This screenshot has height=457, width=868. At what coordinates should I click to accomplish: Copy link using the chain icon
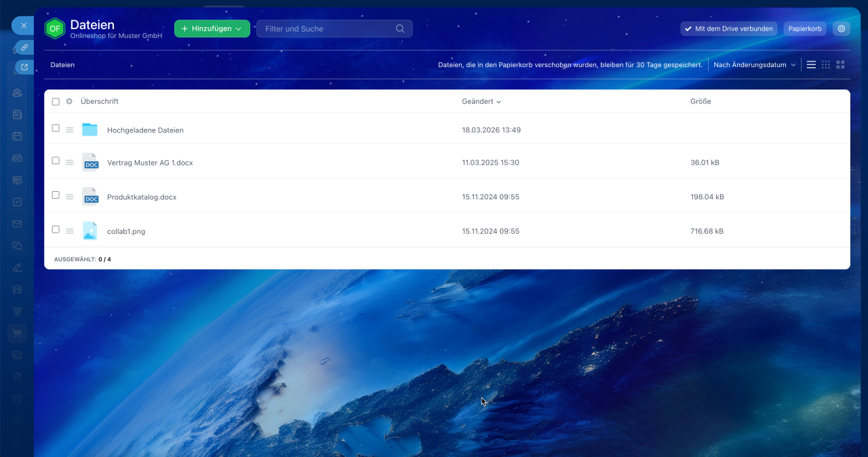pos(24,47)
